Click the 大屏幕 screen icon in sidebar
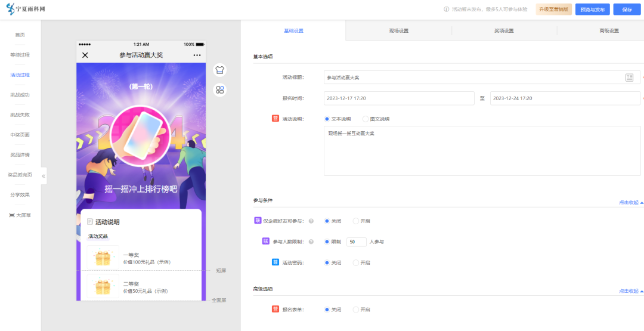This screenshot has height=331, width=644. [x=11, y=215]
